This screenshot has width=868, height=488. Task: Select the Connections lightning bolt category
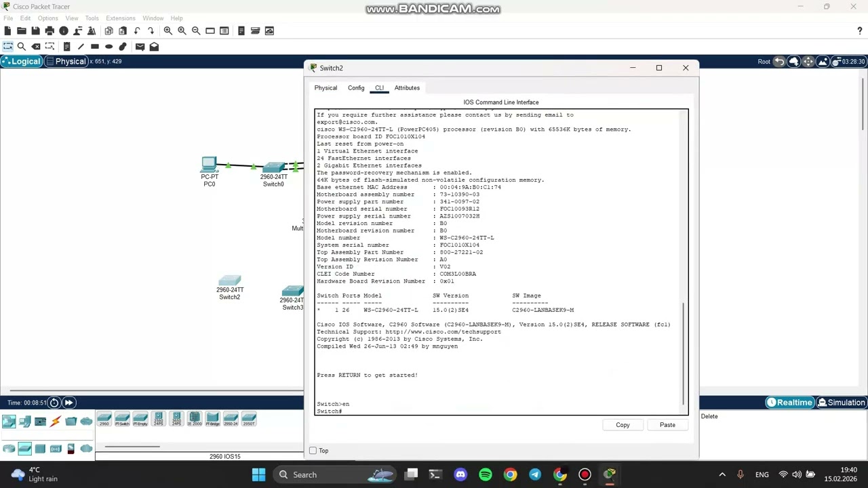56,422
